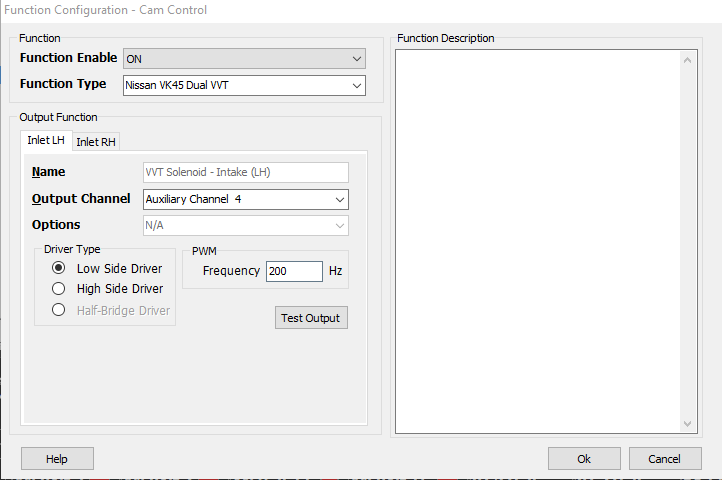Select the Half-Bridge Driver radio button
Screen dimensions: 722x480
point(59,310)
